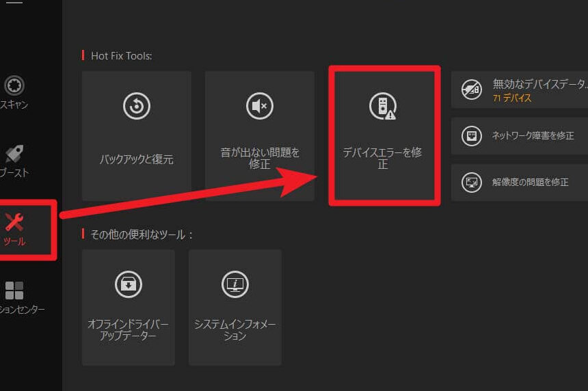
Task: Click the crossed-out invalid device data icon
Action: pos(472,90)
